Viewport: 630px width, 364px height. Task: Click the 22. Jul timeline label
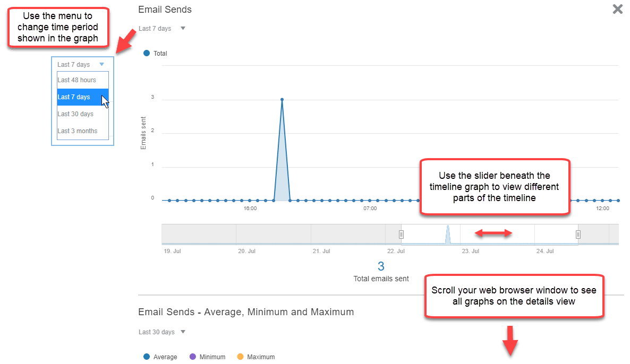pos(396,251)
